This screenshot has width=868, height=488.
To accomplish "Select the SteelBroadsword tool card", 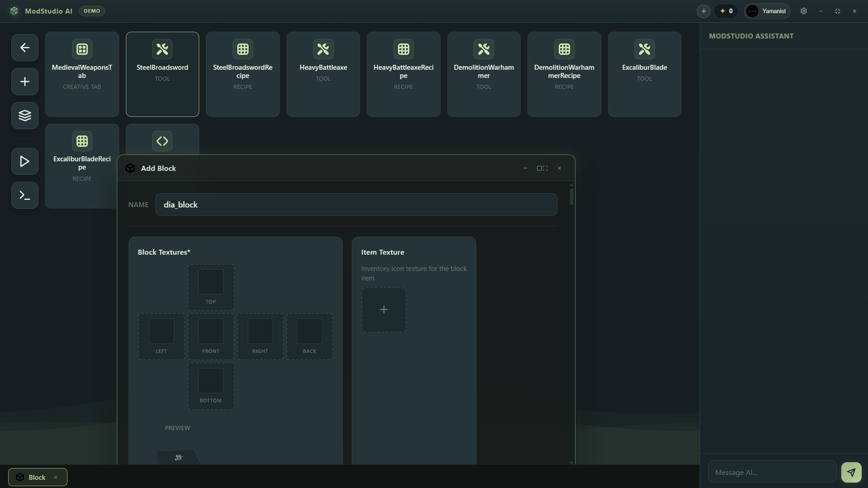I will 163,74.
